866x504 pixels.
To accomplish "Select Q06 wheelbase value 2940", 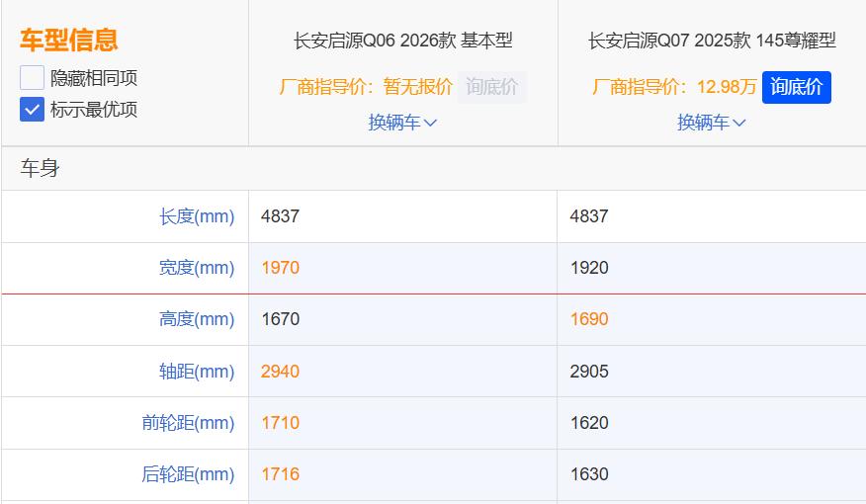I will click(x=281, y=372).
